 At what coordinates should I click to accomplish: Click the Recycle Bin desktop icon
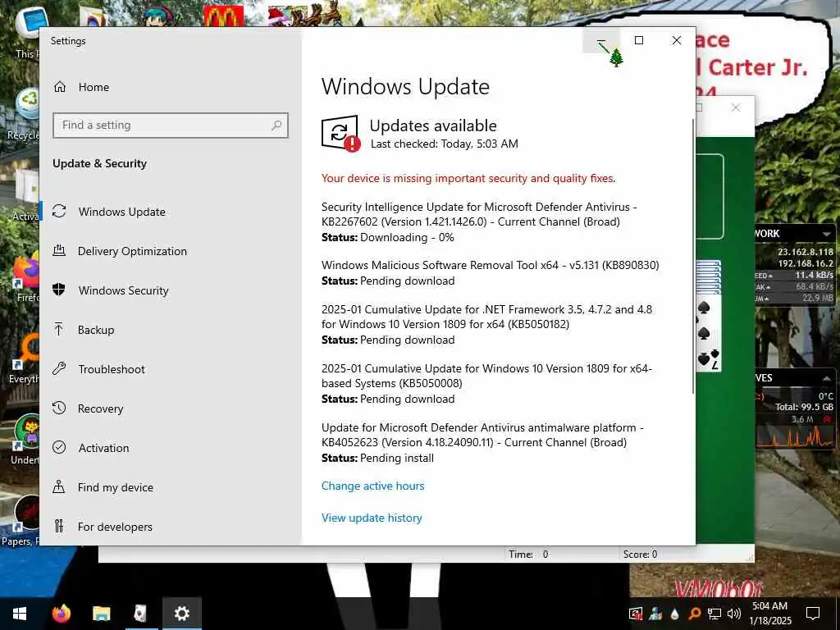click(x=28, y=104)
